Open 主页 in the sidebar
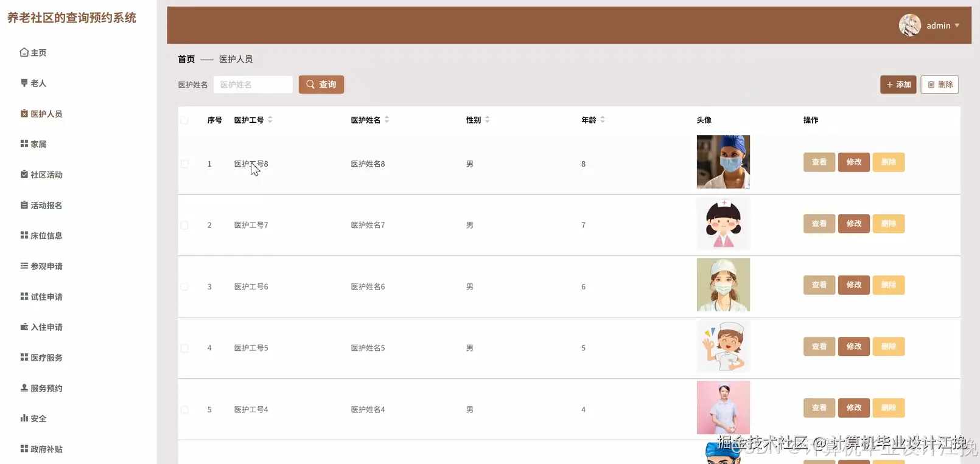 click(38, 53)
